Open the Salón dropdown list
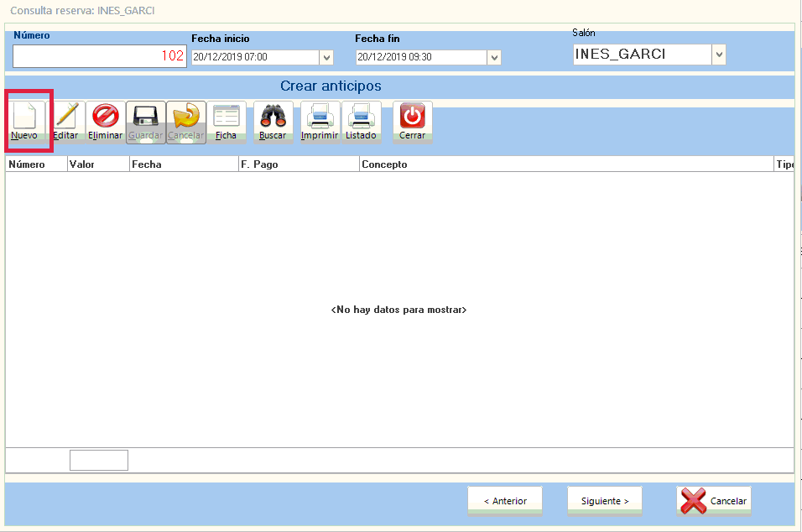This screenshot has height=532, width=802. [718, 55]
